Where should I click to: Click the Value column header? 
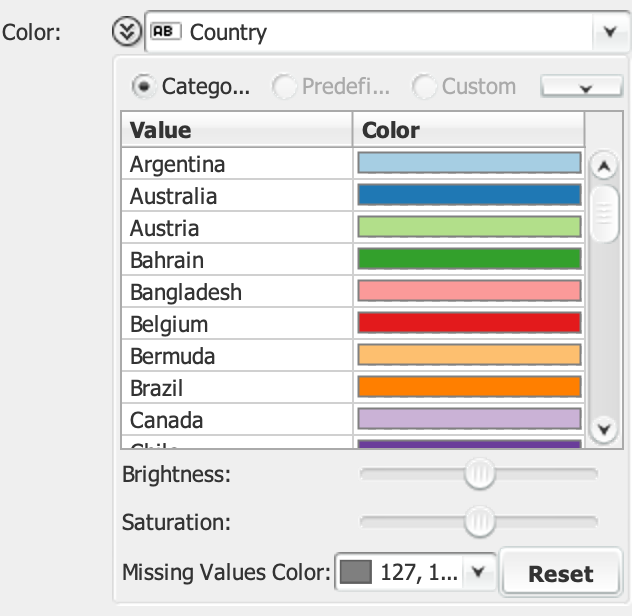[x=237, y=130]
